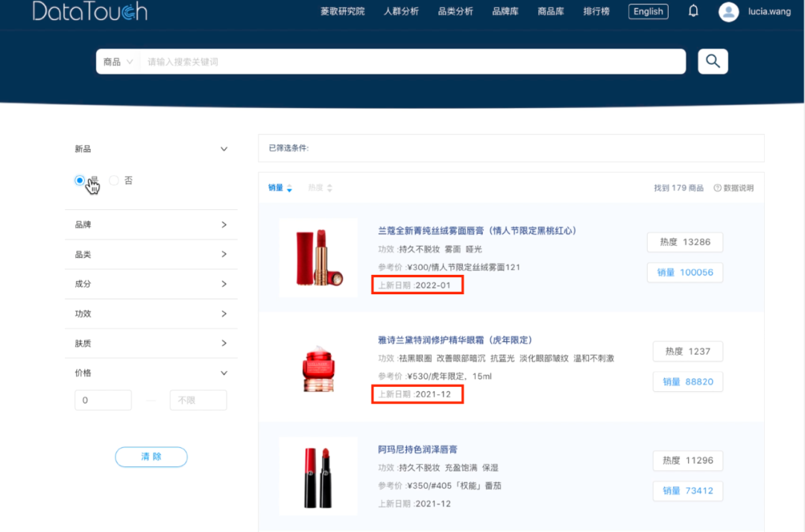Expand the 品牌 filter section
This screenshot has height=532, width=805.
(224, 224)
